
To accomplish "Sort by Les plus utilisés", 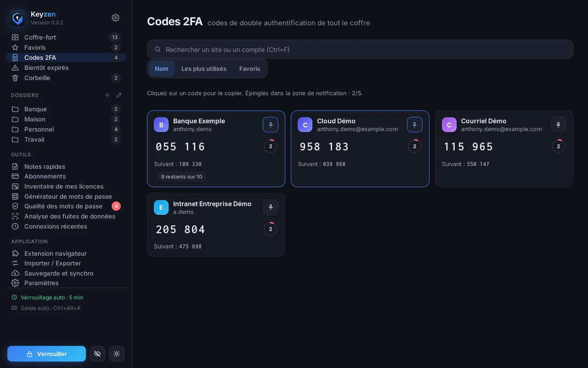I will pos(204,69).
